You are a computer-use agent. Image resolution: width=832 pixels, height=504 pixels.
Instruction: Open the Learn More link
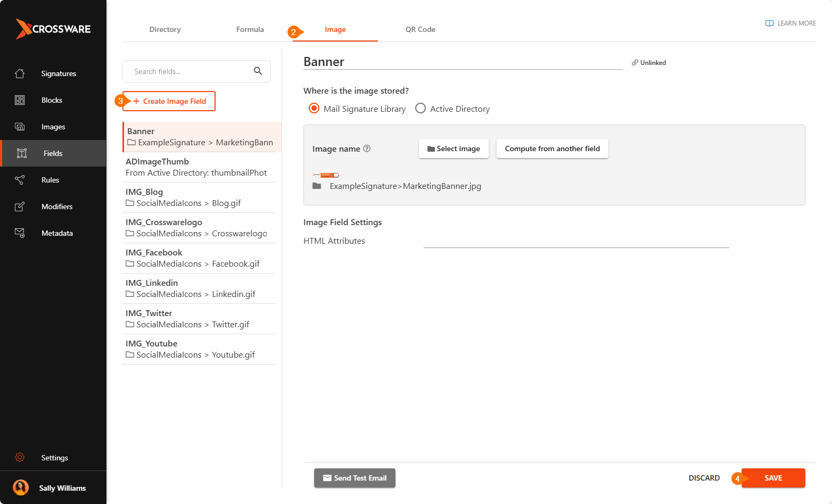click(790, 23)
